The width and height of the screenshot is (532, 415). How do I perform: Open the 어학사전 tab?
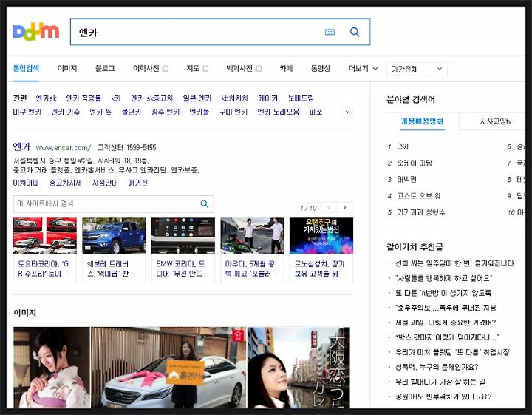pyautogui.click(x=146, y=69)
